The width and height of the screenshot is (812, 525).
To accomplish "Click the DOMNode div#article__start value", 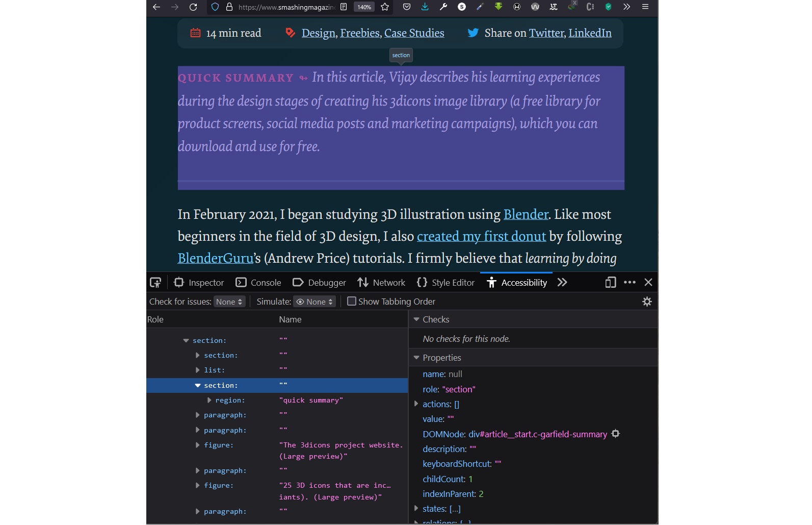I will click(538, 434).
